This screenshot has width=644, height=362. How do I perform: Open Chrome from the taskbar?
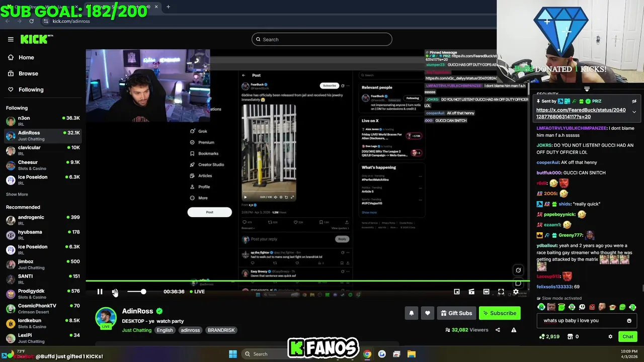367,354
